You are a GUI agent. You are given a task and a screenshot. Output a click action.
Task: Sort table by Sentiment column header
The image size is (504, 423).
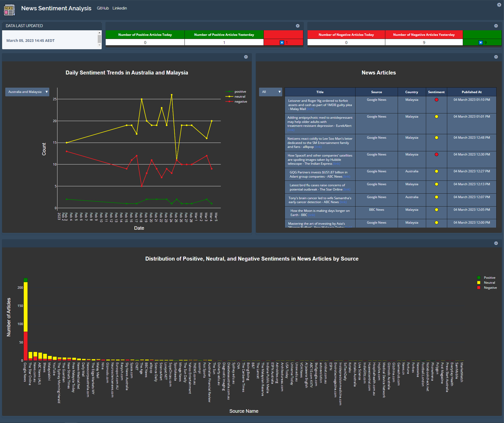coord(436,92)
